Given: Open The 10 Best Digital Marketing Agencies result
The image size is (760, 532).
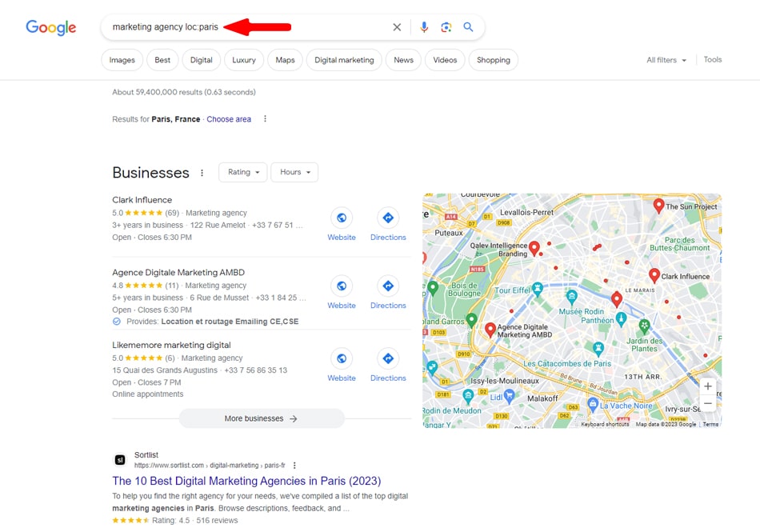Looking at the screenshot, I should (x=246, y=481).
